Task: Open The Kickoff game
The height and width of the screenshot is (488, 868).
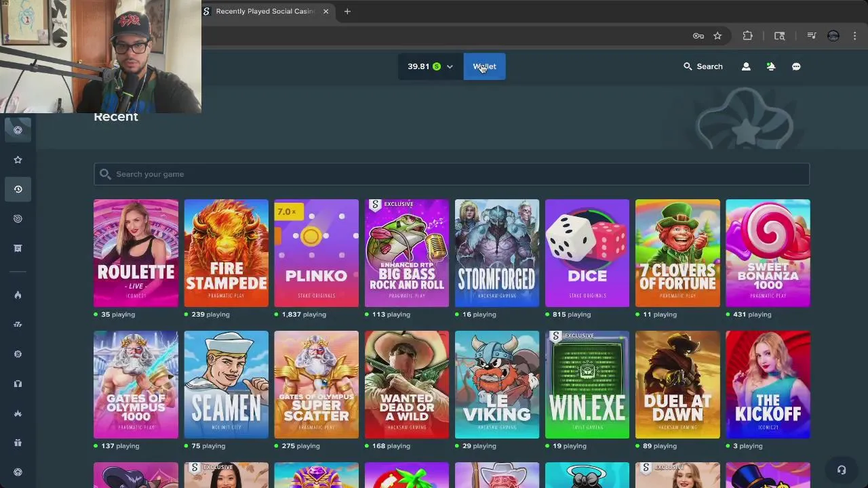Action: point(768,384)
